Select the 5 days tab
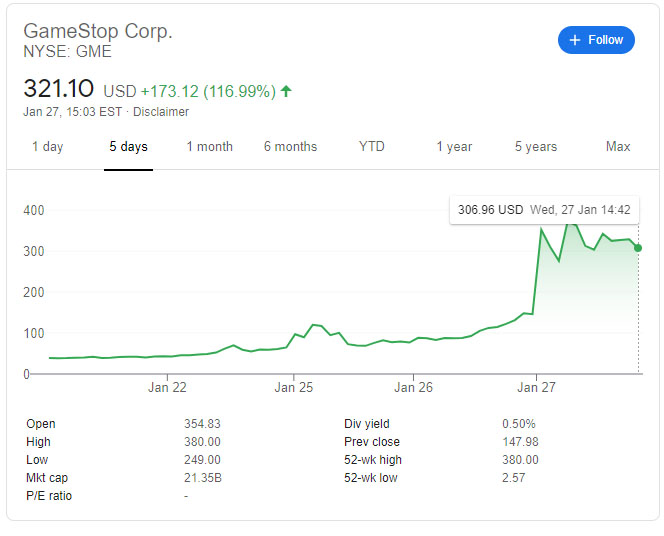 (x=128, y=146)
